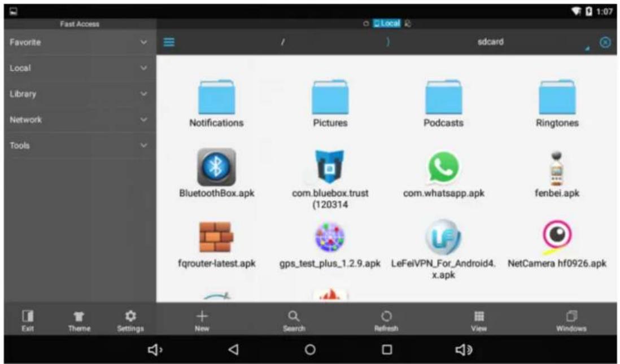
Task: Tap the Android Home button
Action: pyautogui.click(x=310, y=349)
